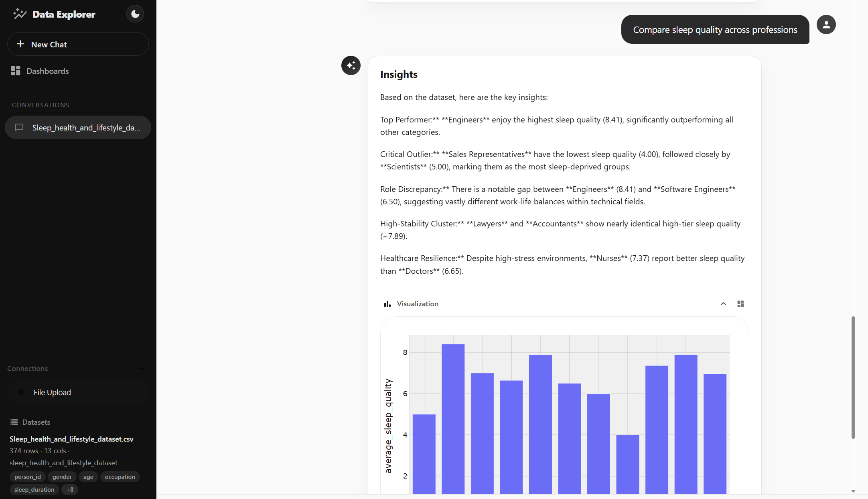The height and width of the screenshot is (499, 868).
Task: Click the add-to-dashboard grid icon
Action: [x=740, y=304]
